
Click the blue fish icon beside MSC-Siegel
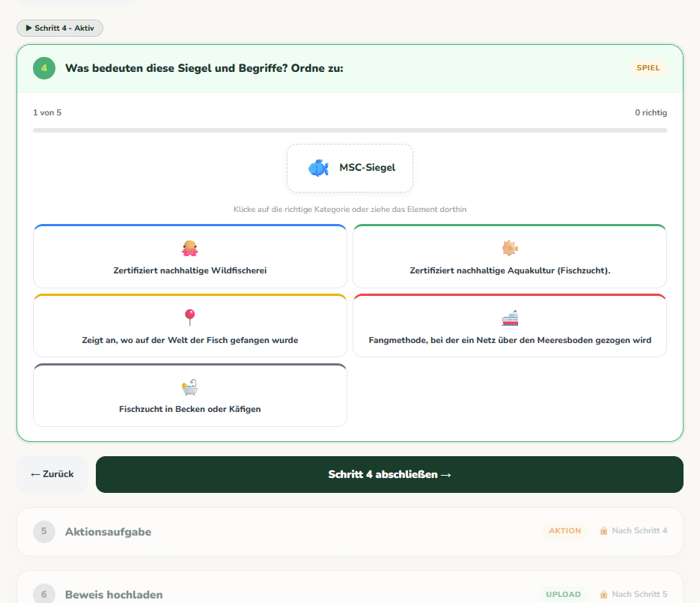(x=318, y=168)
